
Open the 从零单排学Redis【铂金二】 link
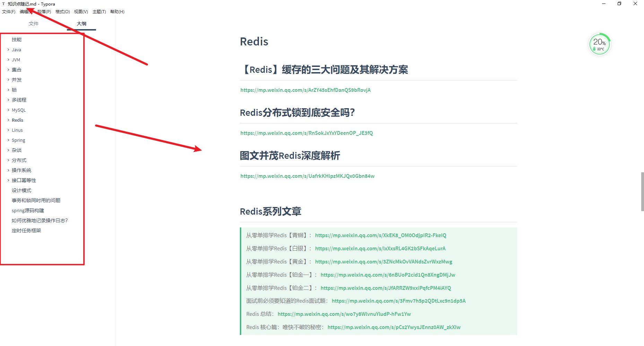[386, 288]
